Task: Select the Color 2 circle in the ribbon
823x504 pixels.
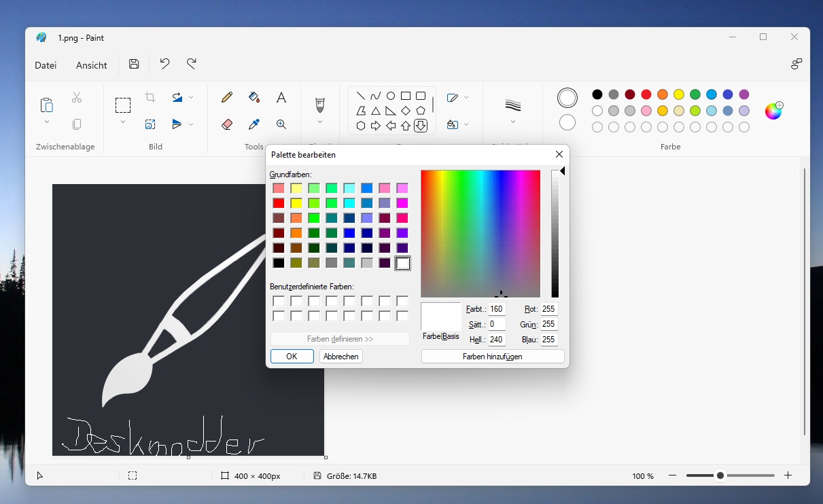Action: pos(567,122)
